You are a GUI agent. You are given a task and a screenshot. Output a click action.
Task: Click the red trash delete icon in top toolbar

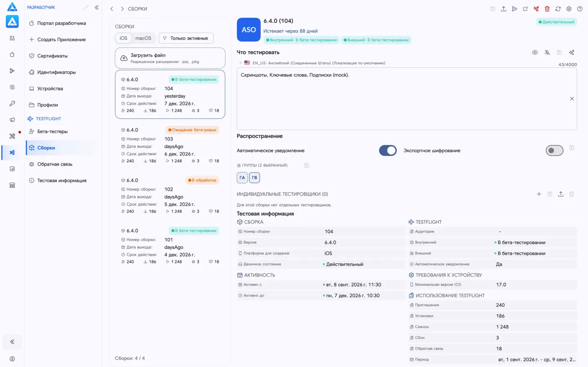pos(547,9)
